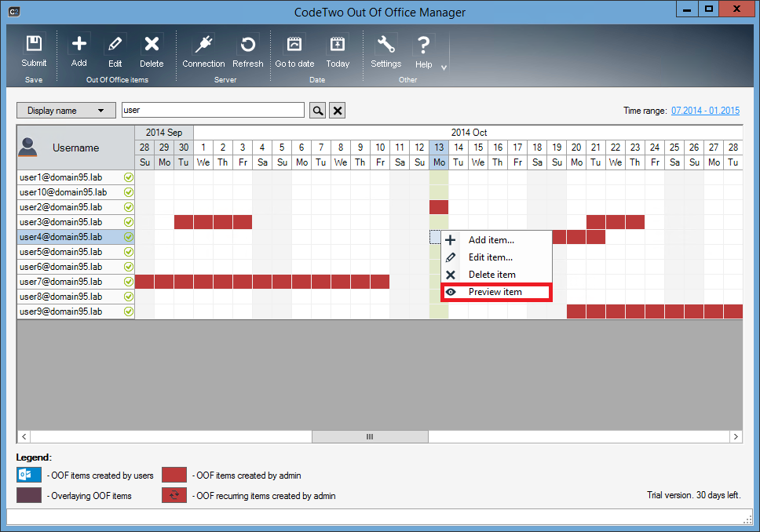The width and height of the screenshot is (760, 532).
Task: Select the user3@domain95.lab row
Action: (75, 222)
